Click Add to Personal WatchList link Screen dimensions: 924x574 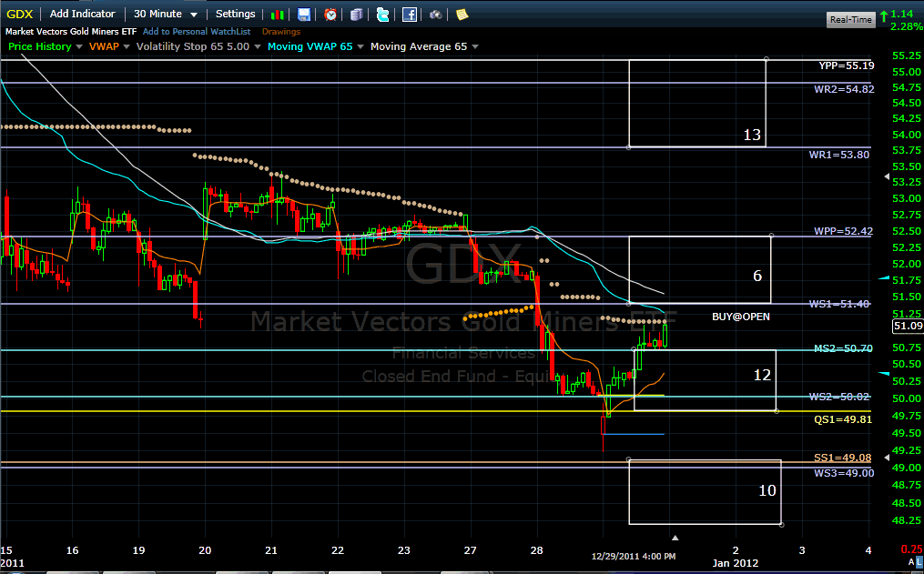[x=197, y=32]
